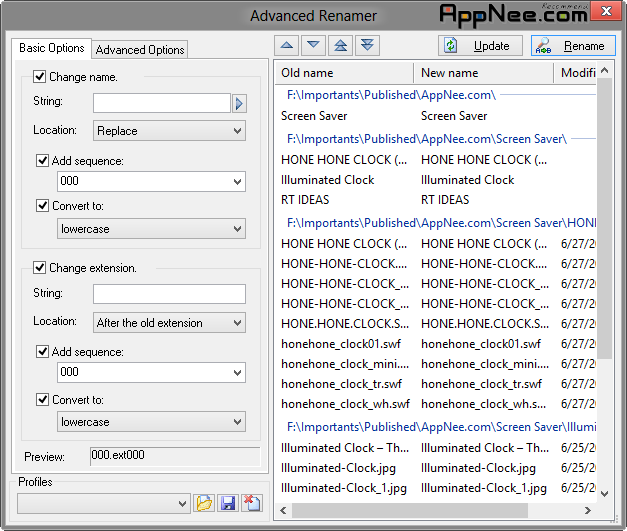
Task: Toggle Add sequence under Change name
Action: point(42,161)
